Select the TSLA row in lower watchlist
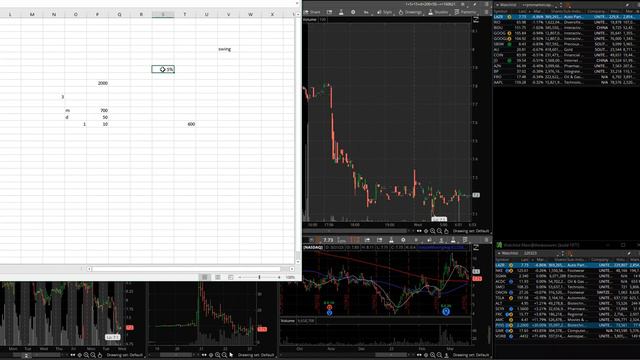The height and width of the screenshot is (360, 640). [567, 298]
